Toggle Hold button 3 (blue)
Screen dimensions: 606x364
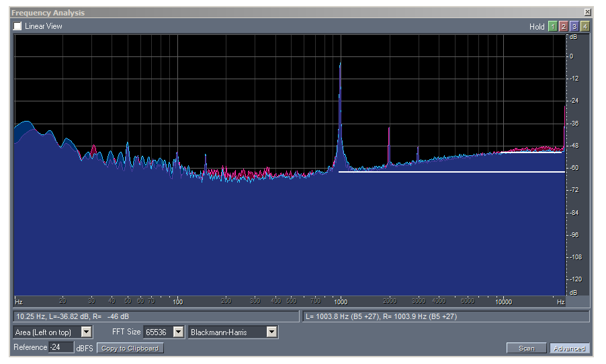tap(574, 26)
